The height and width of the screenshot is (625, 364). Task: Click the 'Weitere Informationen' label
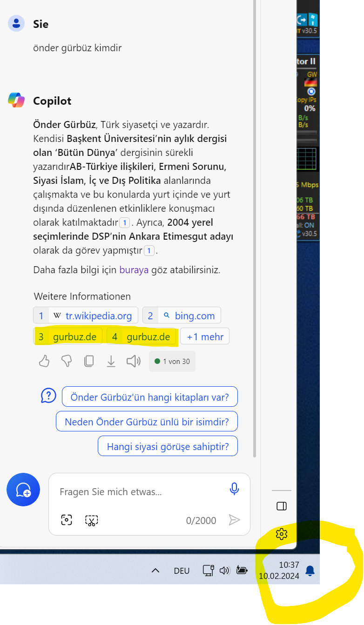tap(82, 296)
